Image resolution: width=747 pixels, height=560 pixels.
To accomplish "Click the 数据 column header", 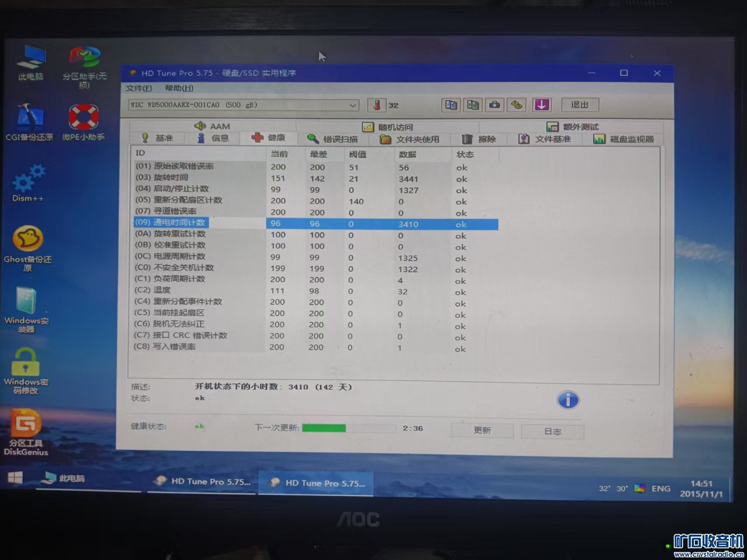I will pyautogui.click(x=423, y=155).
